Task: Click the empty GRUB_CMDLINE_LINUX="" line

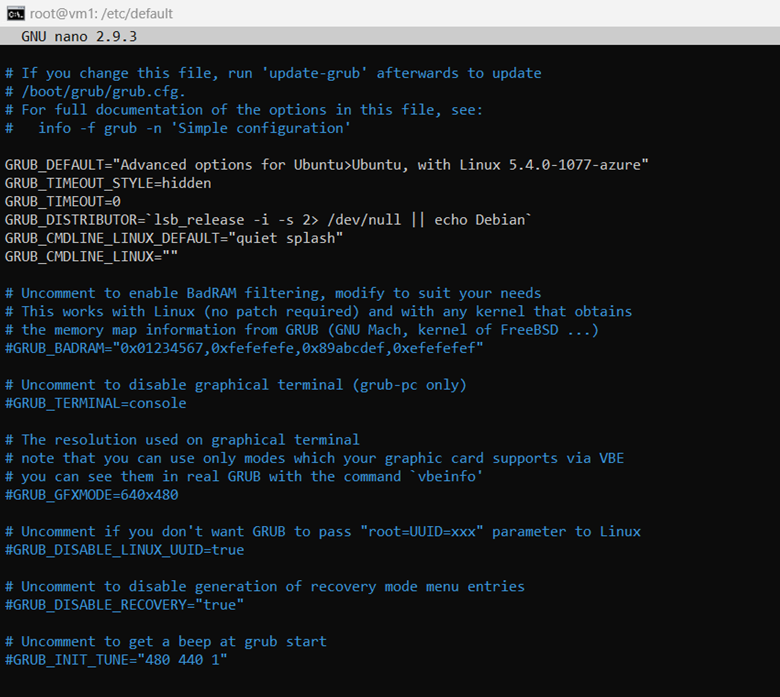Action: [x=91, y=257]
